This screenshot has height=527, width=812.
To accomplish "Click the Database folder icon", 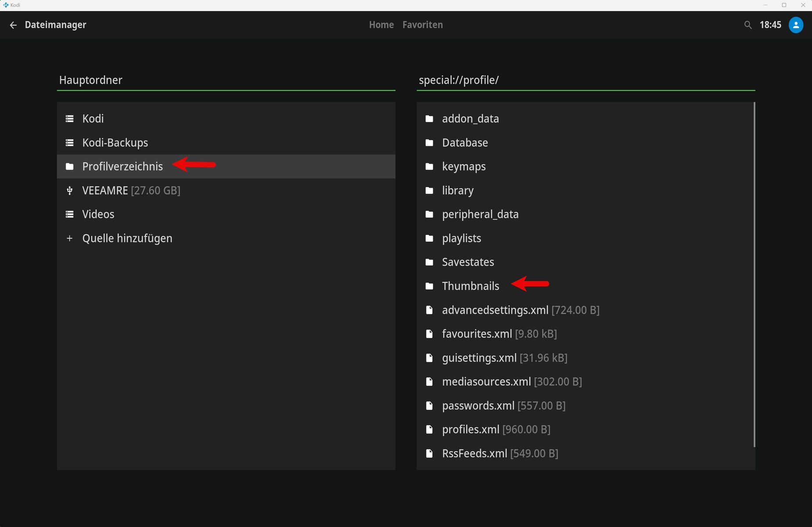I will point(429,143).
